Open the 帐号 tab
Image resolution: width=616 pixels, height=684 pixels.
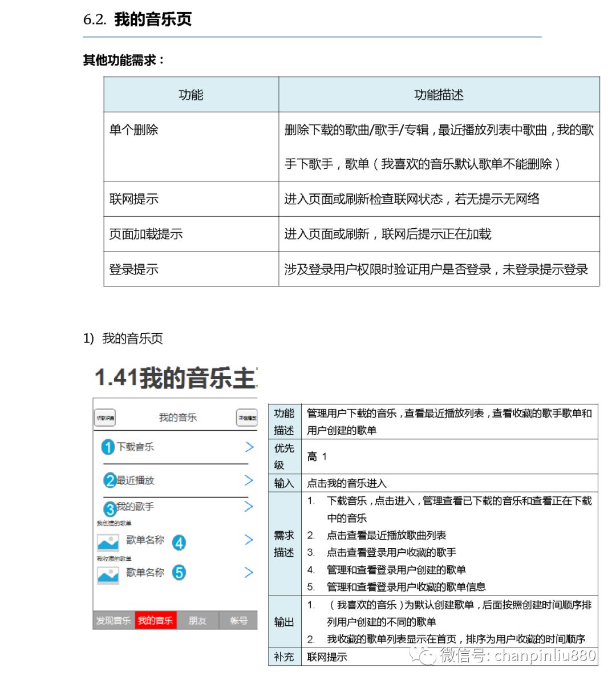coord(238,620)
